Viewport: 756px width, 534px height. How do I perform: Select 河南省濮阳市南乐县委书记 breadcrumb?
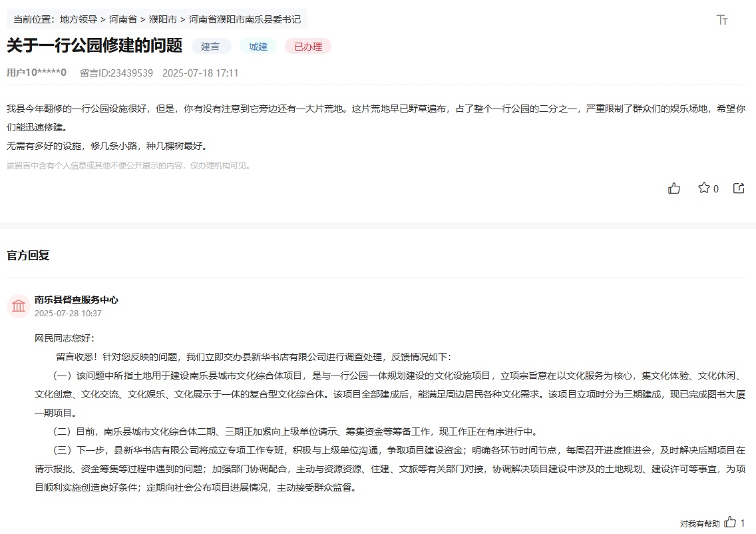245,19
